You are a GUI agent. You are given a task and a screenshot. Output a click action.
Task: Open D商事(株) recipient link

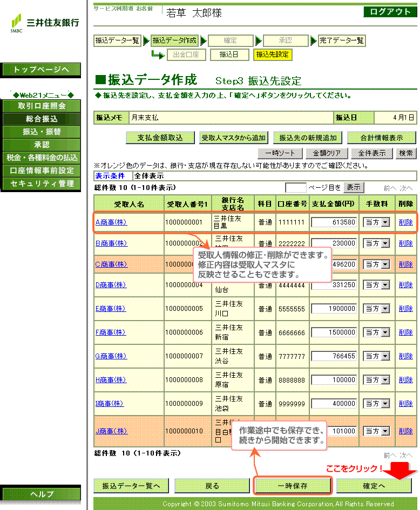pyautogui.click(x=111, y=285)
